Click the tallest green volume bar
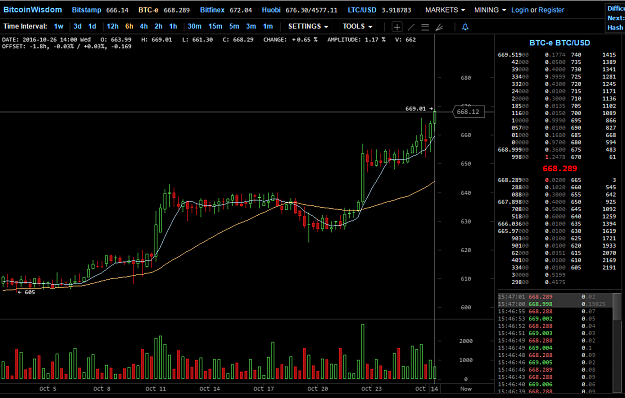The image size is (625, 398). point(362,351)
